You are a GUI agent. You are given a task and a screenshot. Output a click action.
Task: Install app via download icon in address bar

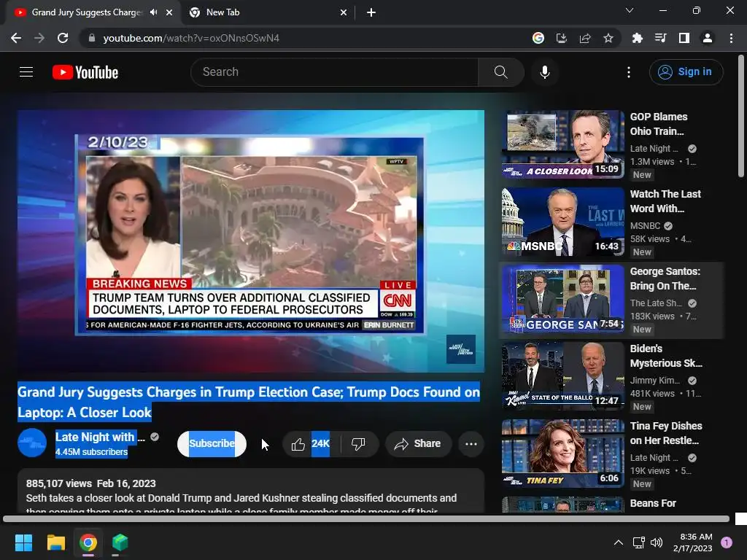[x=562, y=38]
